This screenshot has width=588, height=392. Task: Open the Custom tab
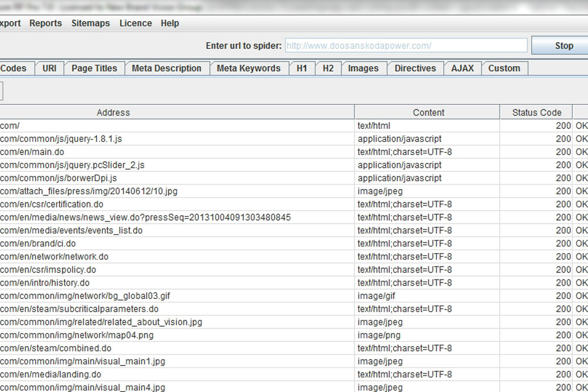tap(505, 68)
